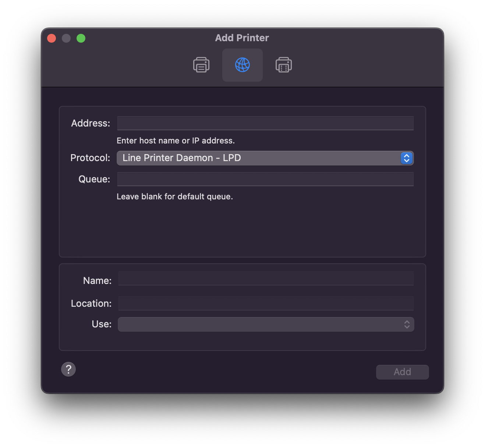Select the IP globe icon tab

[x=242, y=65]
